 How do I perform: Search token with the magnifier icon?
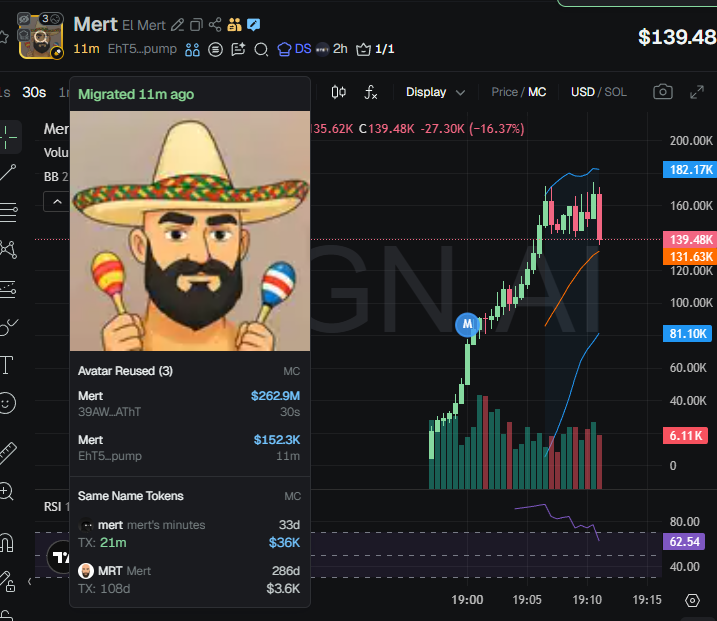click(x=261, y=49)
